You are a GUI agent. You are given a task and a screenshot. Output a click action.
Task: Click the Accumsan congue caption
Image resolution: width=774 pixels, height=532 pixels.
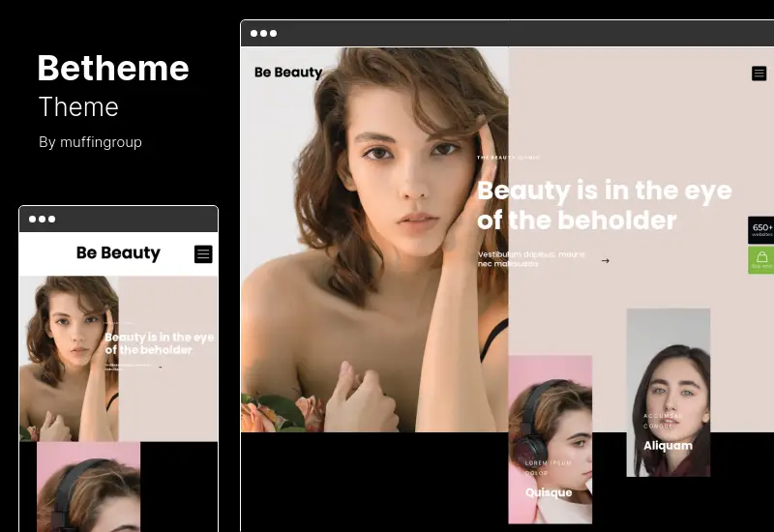click(663, 421)
